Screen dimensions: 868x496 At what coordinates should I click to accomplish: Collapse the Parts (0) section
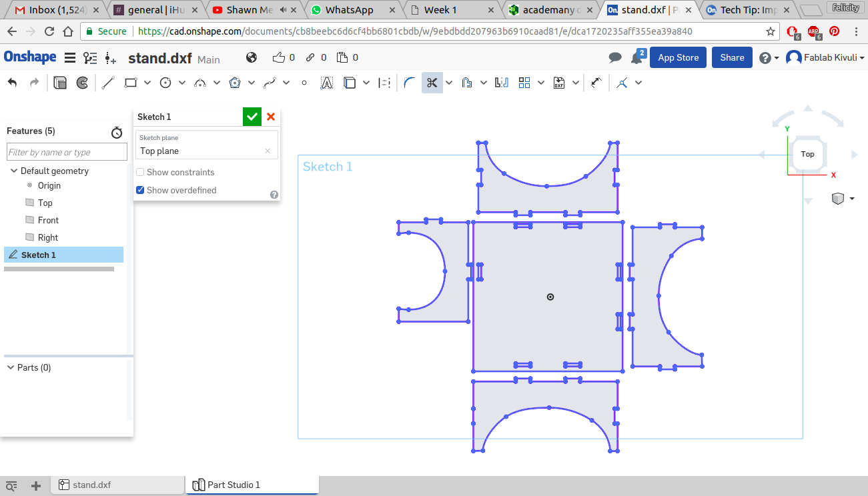tap(10, 367)
